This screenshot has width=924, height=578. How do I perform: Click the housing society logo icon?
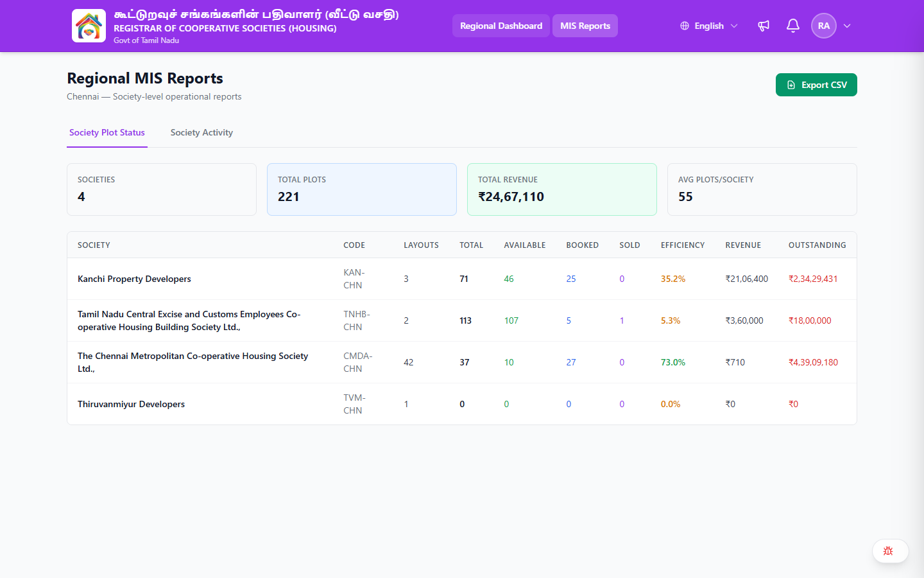[x=89, y=26]
